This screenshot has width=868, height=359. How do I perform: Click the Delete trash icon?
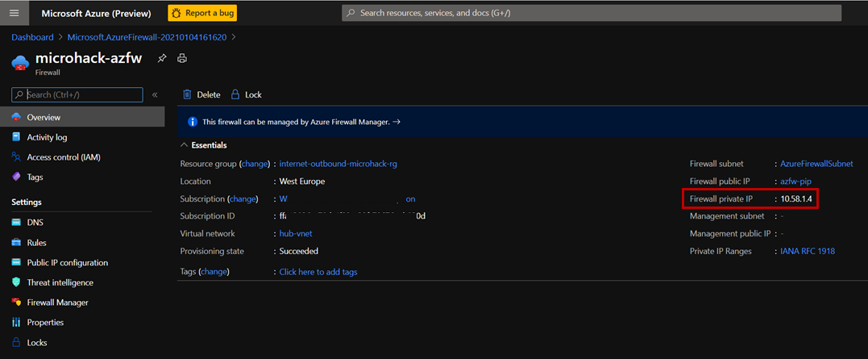(187, 94)
